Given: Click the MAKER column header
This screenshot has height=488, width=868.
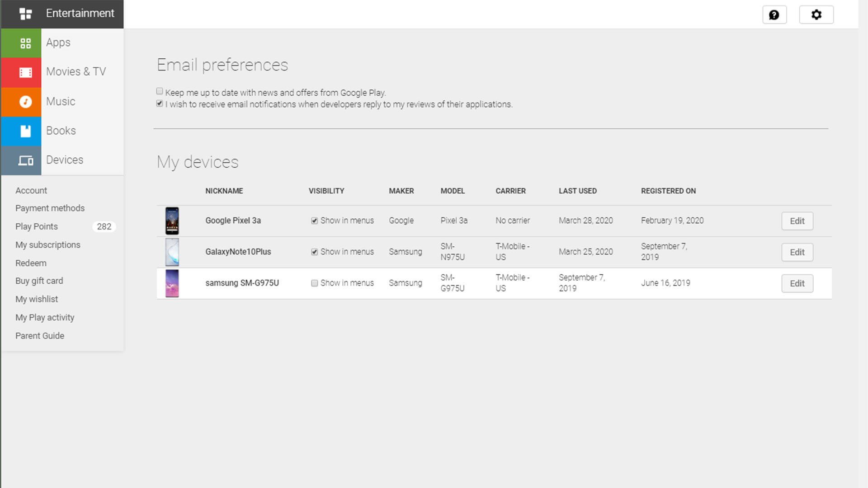Looking at the screenshot, I should tap(401, 191).
